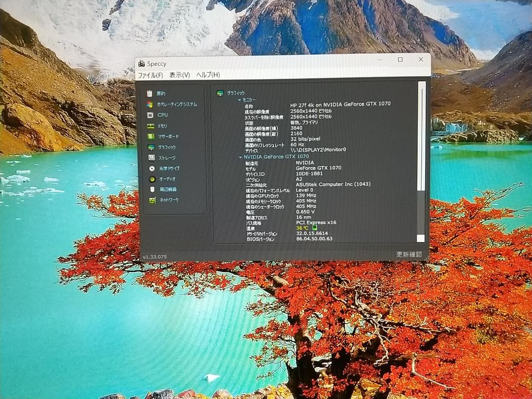Click the 更新確認 update check link
Screen dimensions: 532x399
409,254
